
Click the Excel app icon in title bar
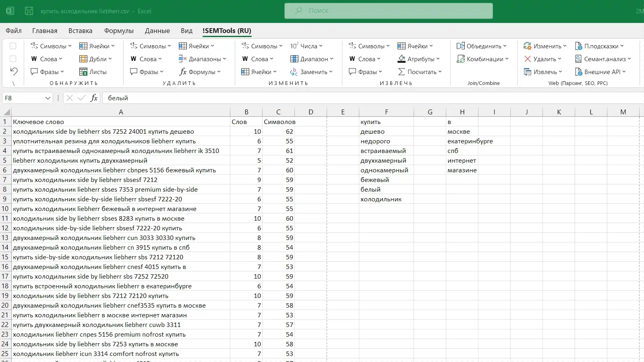pos(10,11)
